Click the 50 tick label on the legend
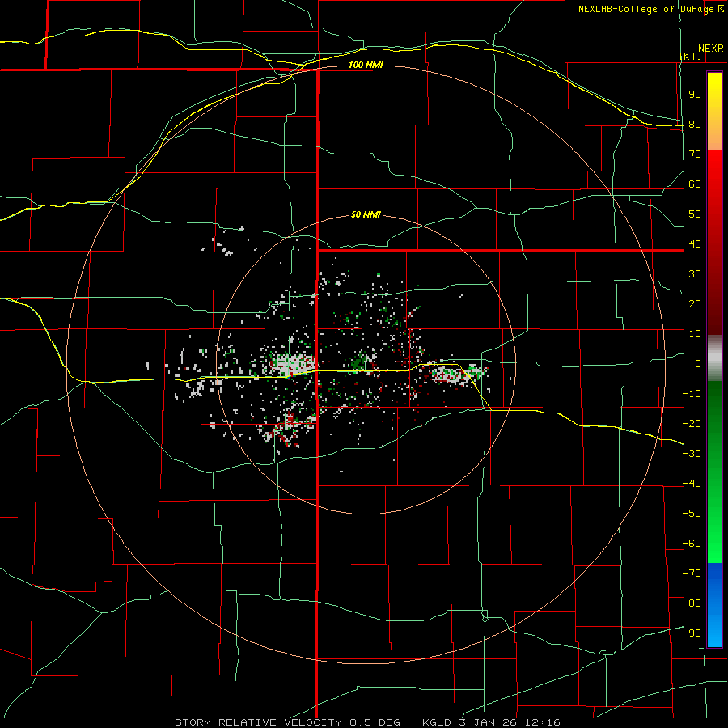The height and width of the screenshot is (728, 728). pyautogui.click(x=695, y=214)
